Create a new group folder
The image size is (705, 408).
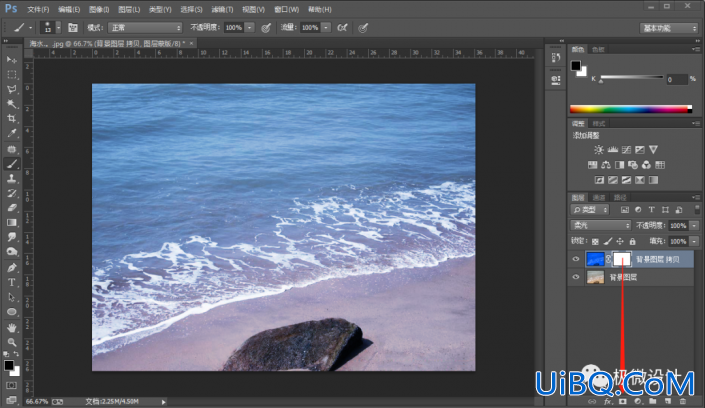coord(652,401)
